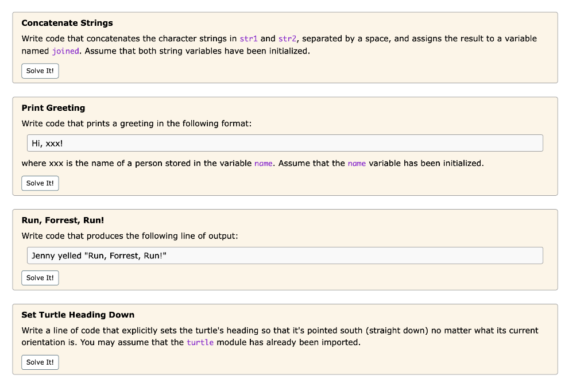The width and height of the screenshot is (588, 379).
Task: Click Solve It! under Run, Forrest, Run!
Action: click(40, 277)
